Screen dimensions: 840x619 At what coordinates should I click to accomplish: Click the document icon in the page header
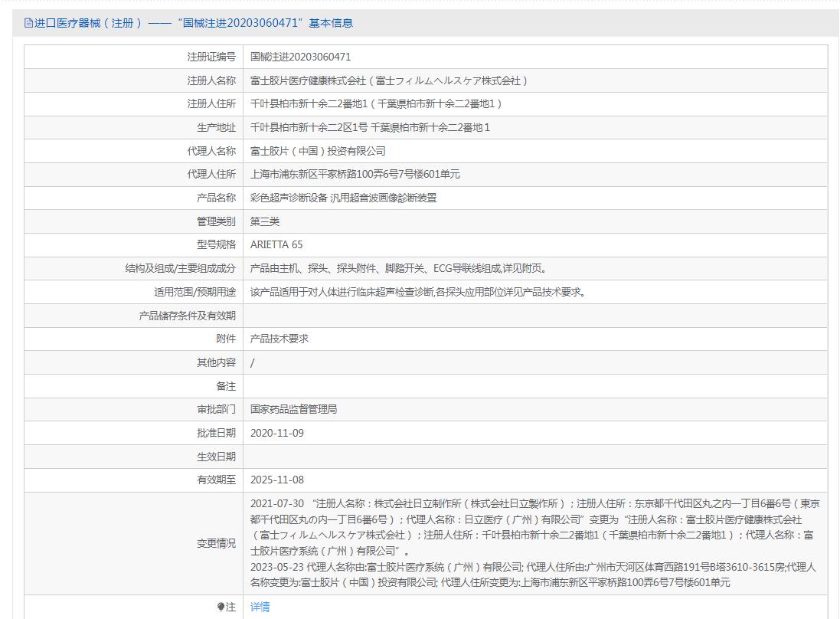(28, 23)
